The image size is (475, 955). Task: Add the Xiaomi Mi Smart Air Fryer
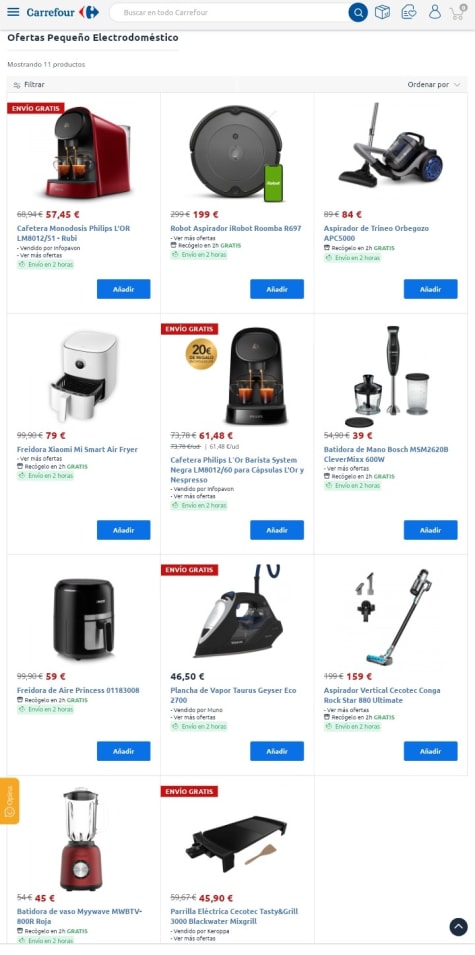(124, 530)
